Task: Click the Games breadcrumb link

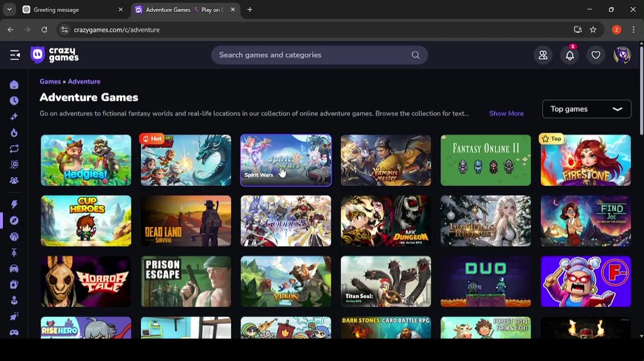Action: click(x=50, y=81)
